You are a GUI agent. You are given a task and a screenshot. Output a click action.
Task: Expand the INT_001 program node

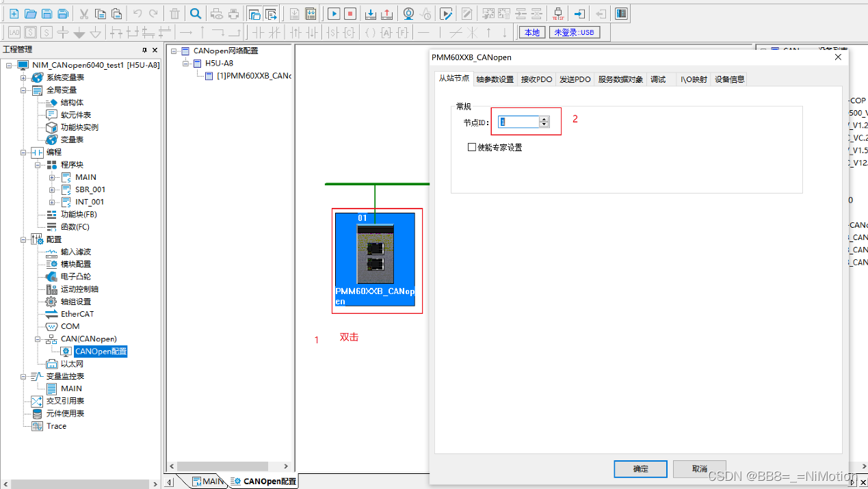click(52, 202)
